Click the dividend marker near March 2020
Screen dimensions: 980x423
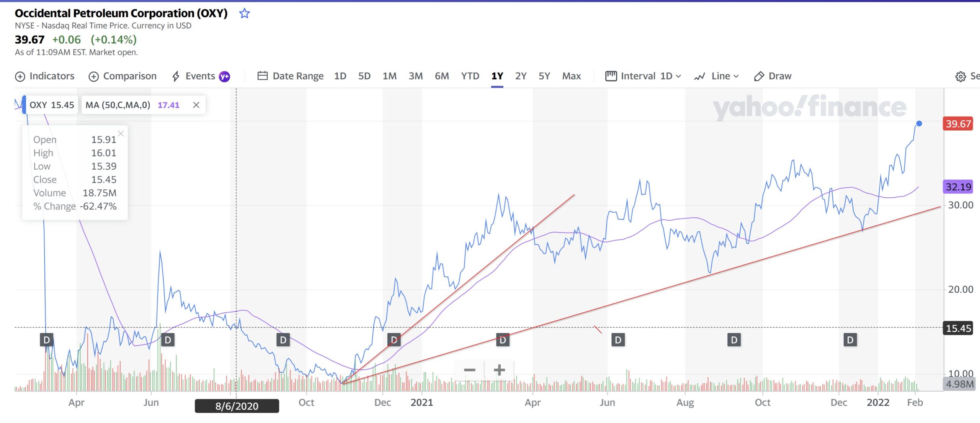[47, 340]
